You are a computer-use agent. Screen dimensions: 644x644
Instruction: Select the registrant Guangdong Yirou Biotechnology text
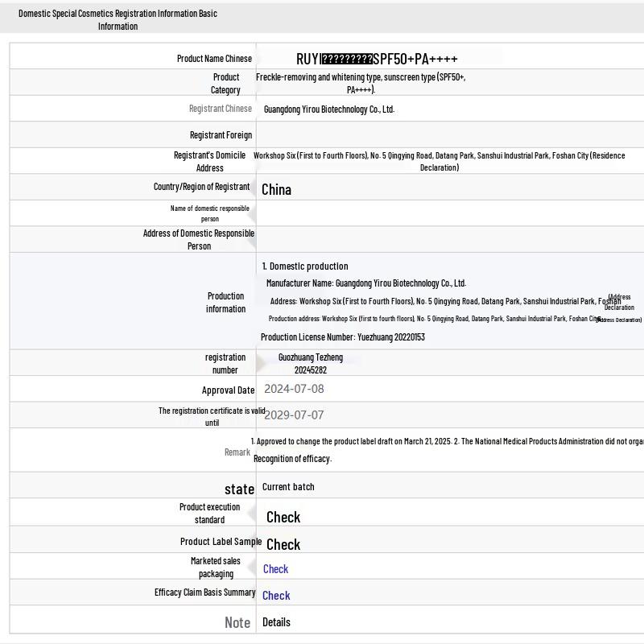(x=328, y=109)
